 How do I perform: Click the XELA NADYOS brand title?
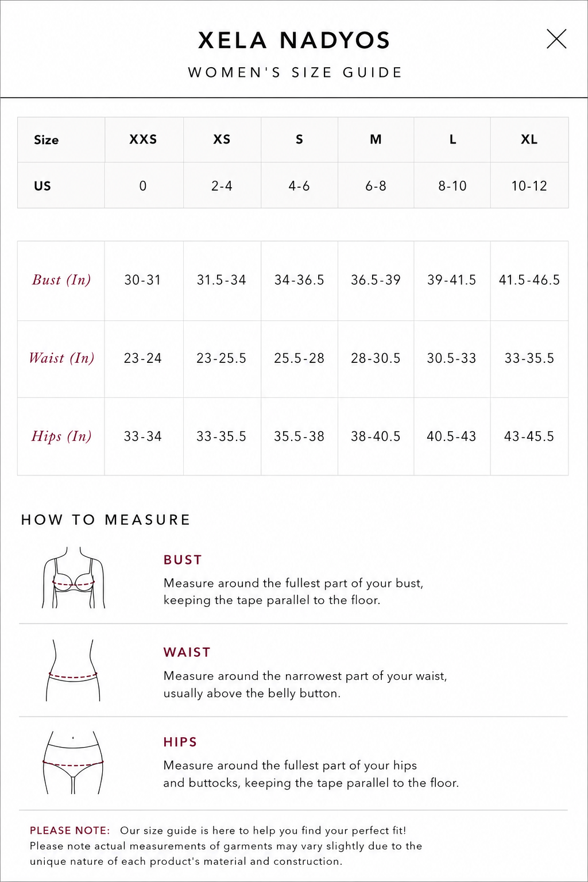pyautogui.click(x=294, y=41)
